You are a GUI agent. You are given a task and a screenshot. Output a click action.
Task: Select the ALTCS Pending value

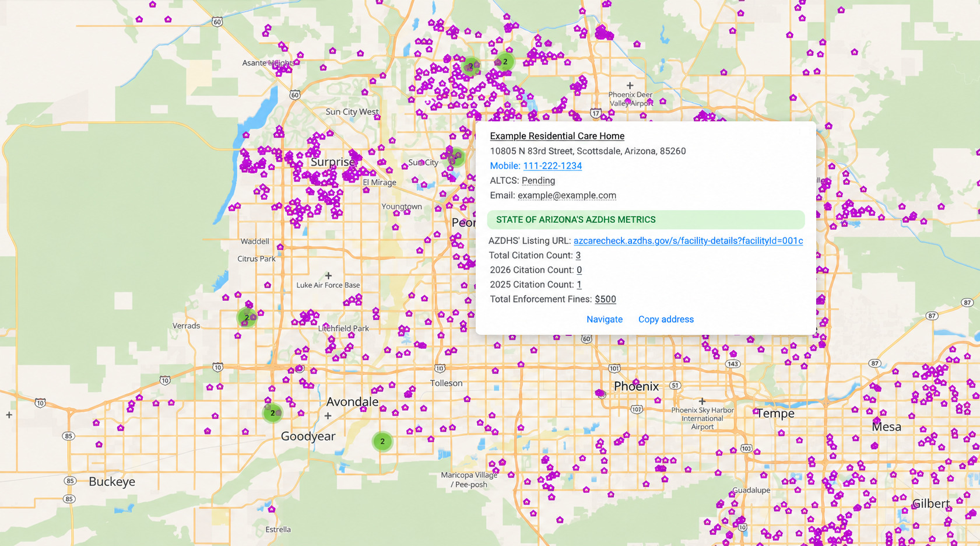point(538,181)
